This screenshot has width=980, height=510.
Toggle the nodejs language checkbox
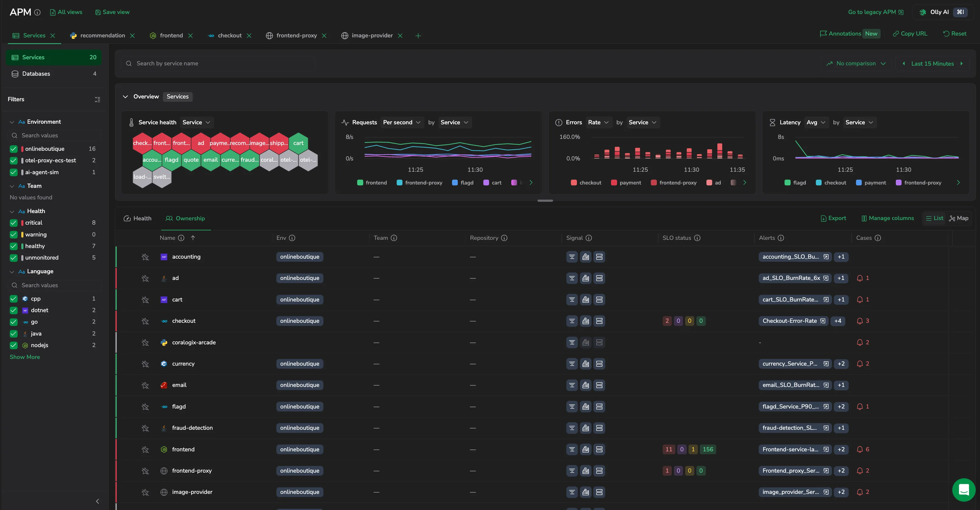point(14,345)
